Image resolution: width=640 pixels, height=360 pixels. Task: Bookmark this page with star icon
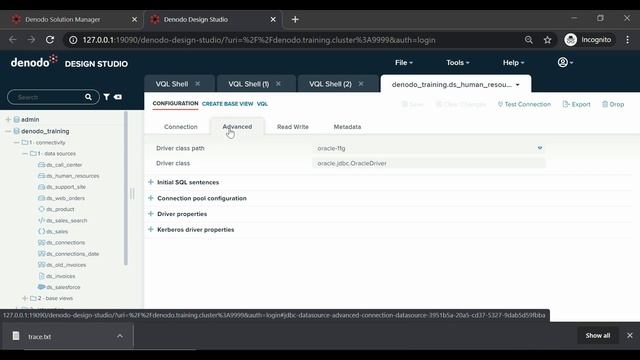click(x=547, y=40)
